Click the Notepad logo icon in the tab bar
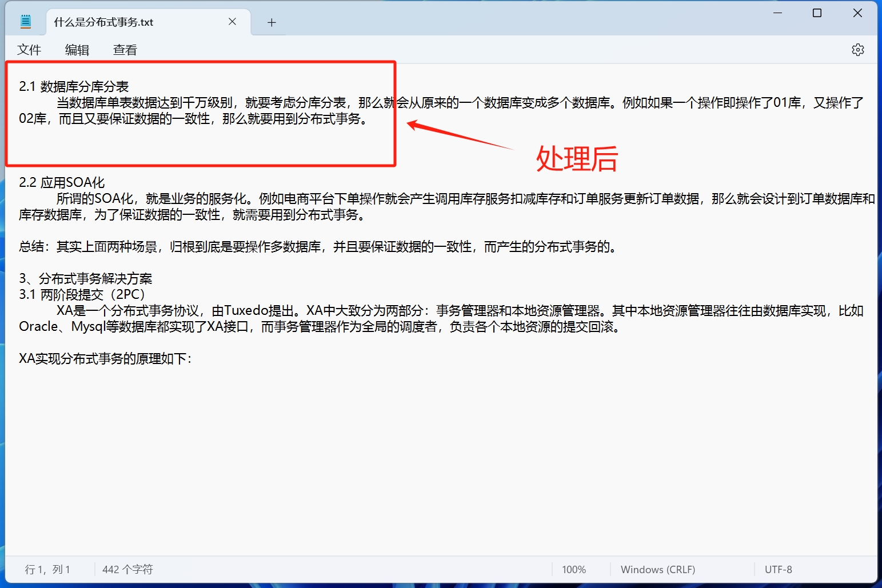 pyautogui.click(x=25, y=21)
